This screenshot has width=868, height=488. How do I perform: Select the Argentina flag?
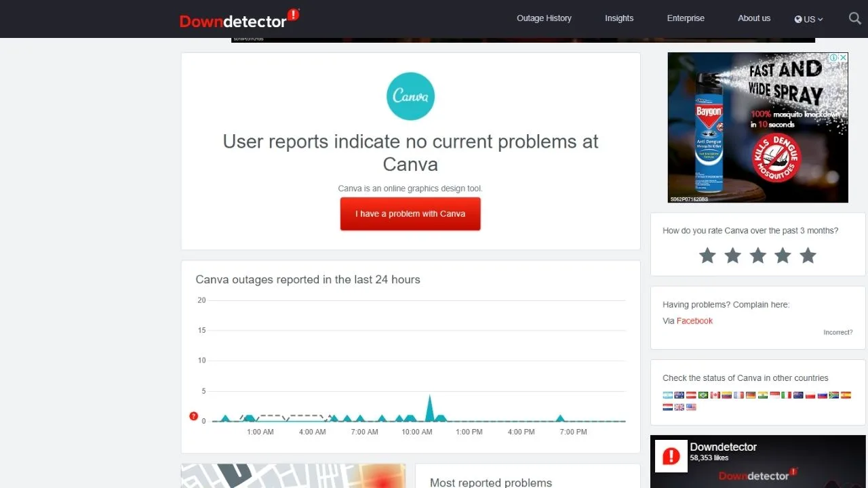pos(668,395)
